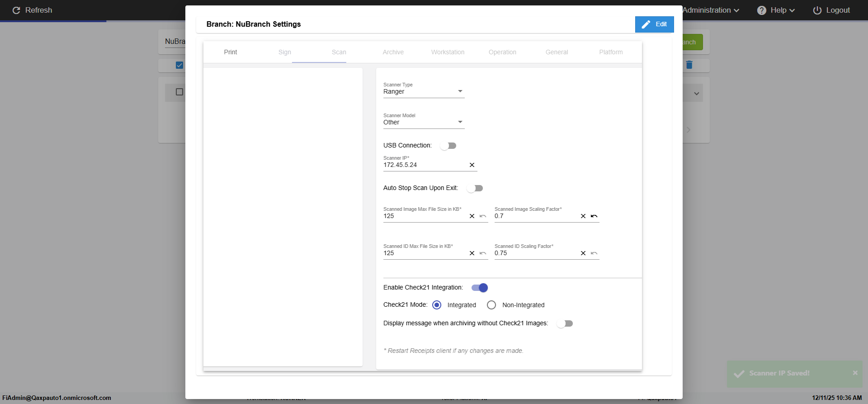The width and height of the screenshot is (868, 404).
Task: Clear Scanned ID Max File Size value
Action: coord(472,253)
